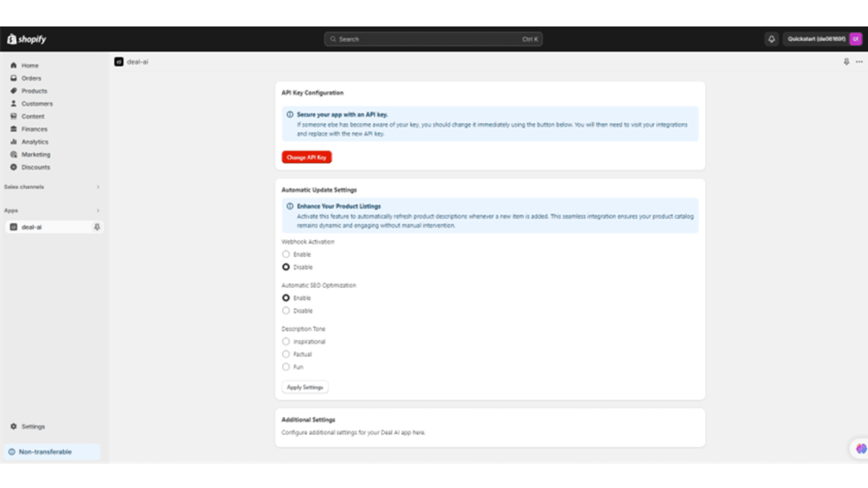The height and width of the screenshot is (488, 868).
Task: Click the Analytics bar chart icon
Action: pyautogui.click(x=14, y=142)
